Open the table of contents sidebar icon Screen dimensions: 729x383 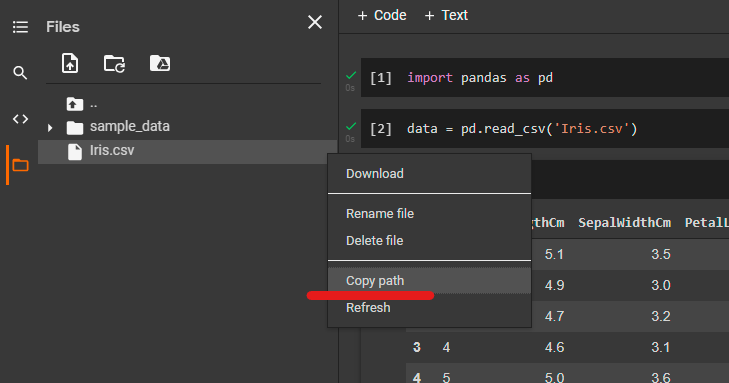coord(20,27)
